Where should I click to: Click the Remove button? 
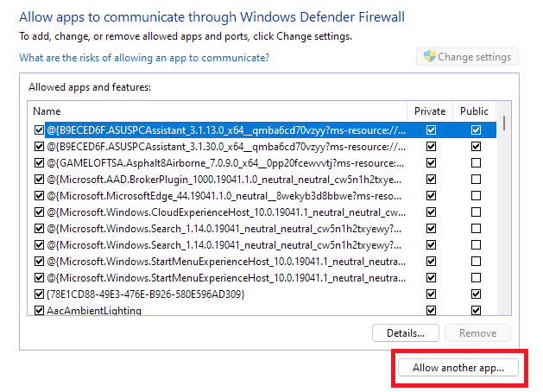pos(477,332)
